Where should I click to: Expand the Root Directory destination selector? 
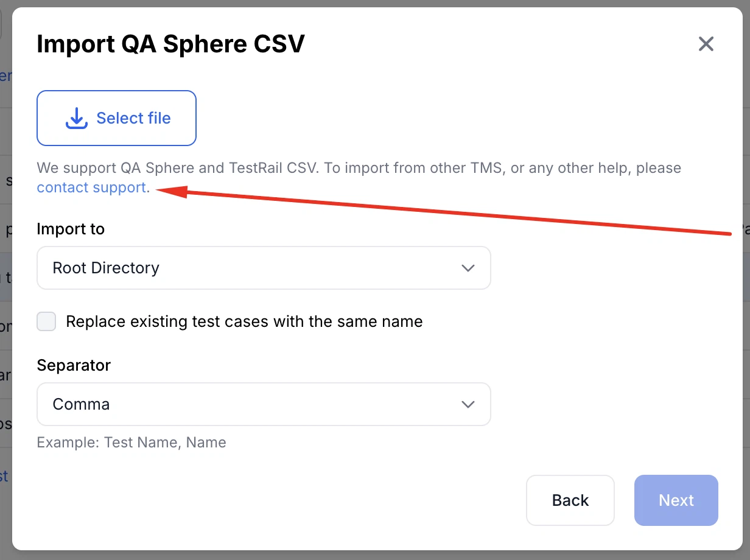tap(264, 268)
